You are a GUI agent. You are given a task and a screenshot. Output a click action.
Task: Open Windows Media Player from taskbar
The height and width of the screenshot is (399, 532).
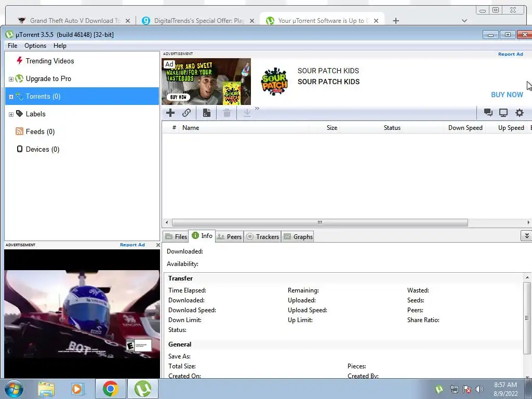pyautogui.click(x=78, y=389)
